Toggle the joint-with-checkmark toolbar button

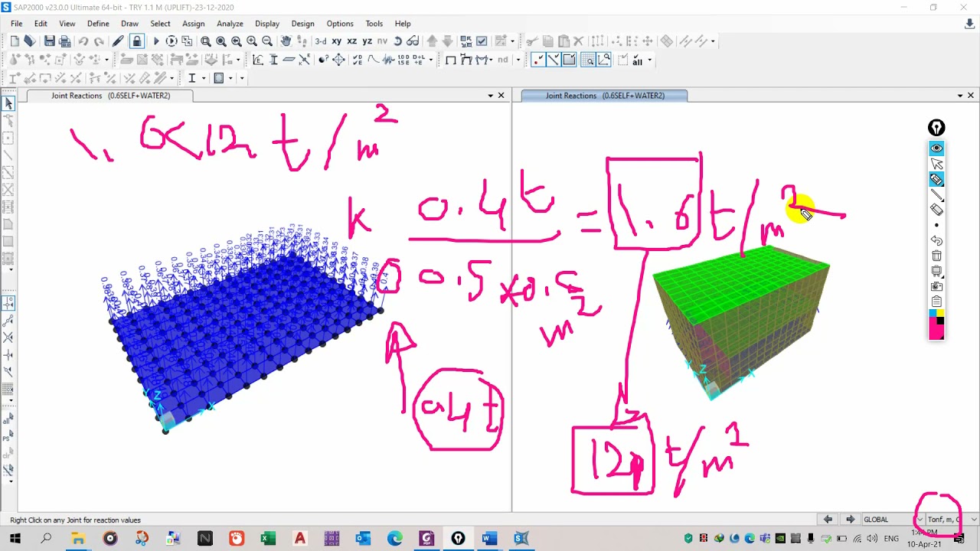pos(538,60)
